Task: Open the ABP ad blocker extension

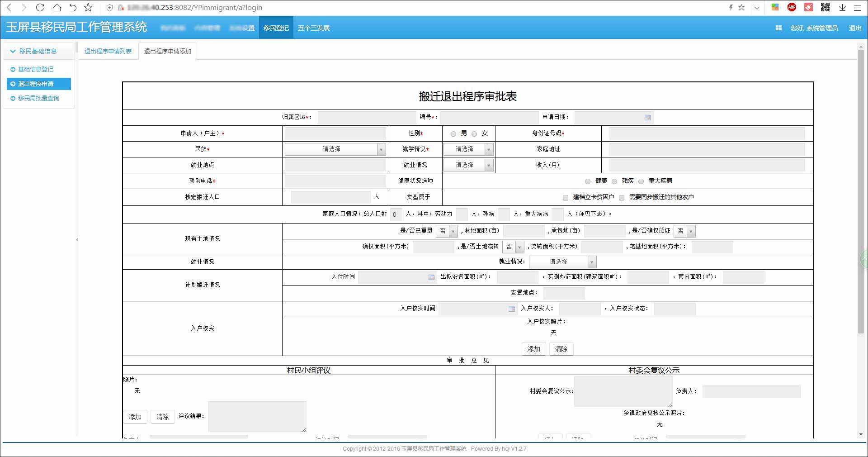Action: point(792,7)
